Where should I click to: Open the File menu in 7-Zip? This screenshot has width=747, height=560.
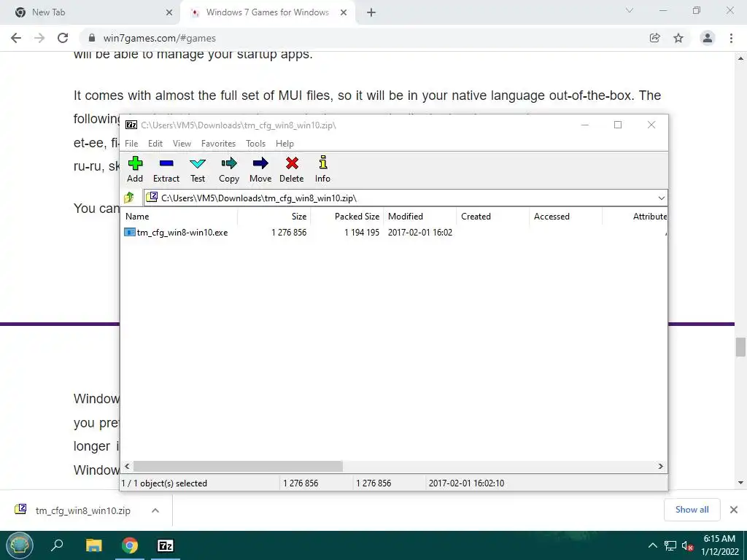coord(131,144)
